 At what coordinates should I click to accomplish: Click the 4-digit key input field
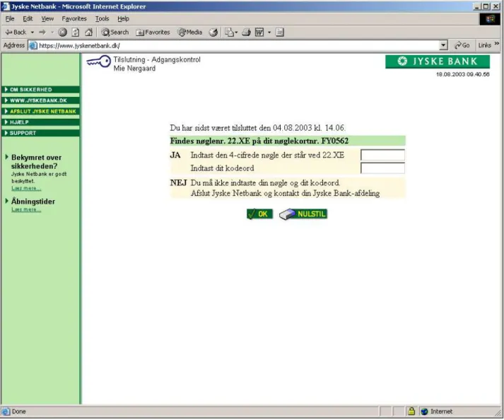382,155
